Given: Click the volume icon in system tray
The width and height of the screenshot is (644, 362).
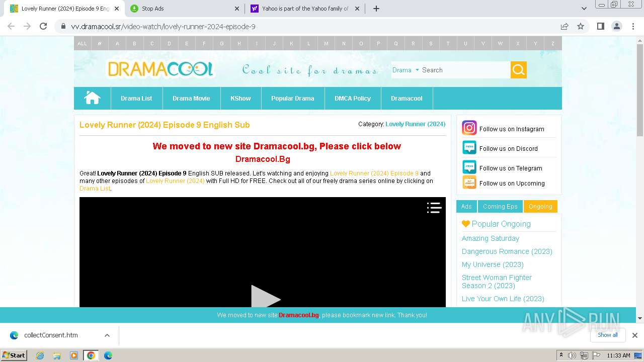Looking at the screenshot, I should click(572, 355).
